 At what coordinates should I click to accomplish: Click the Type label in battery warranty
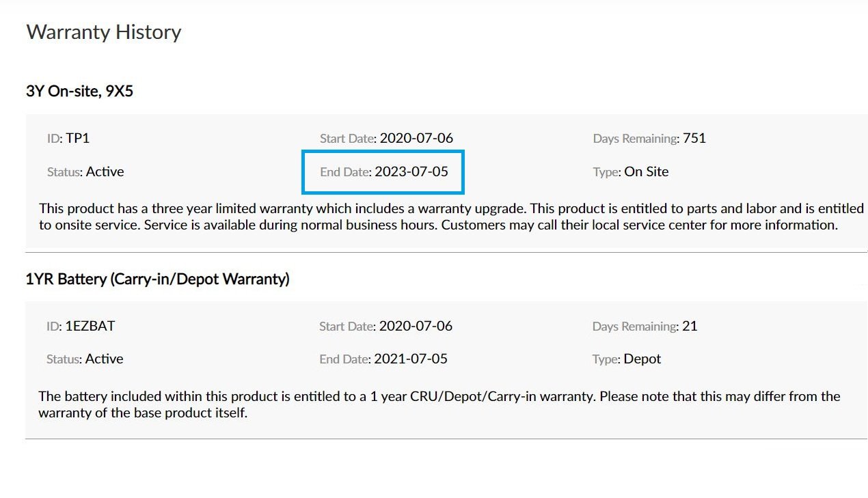click(606, 359)
